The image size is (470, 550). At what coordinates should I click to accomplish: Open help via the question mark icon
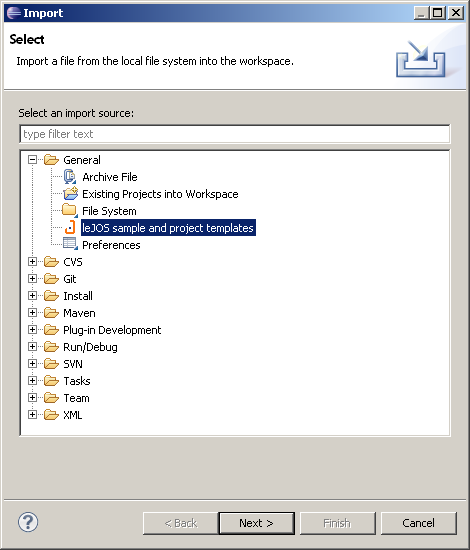click(28, 522)
